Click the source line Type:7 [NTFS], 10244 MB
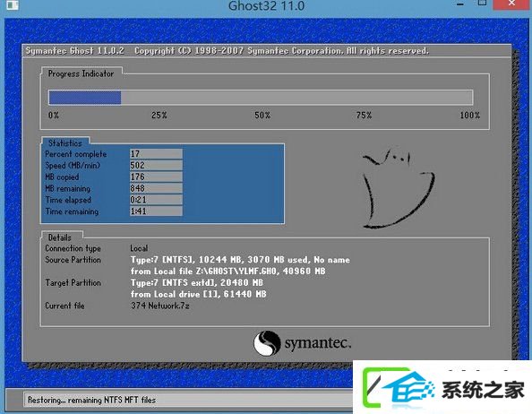This screenshot has width=532, height=414. click(x=240, y=260)
